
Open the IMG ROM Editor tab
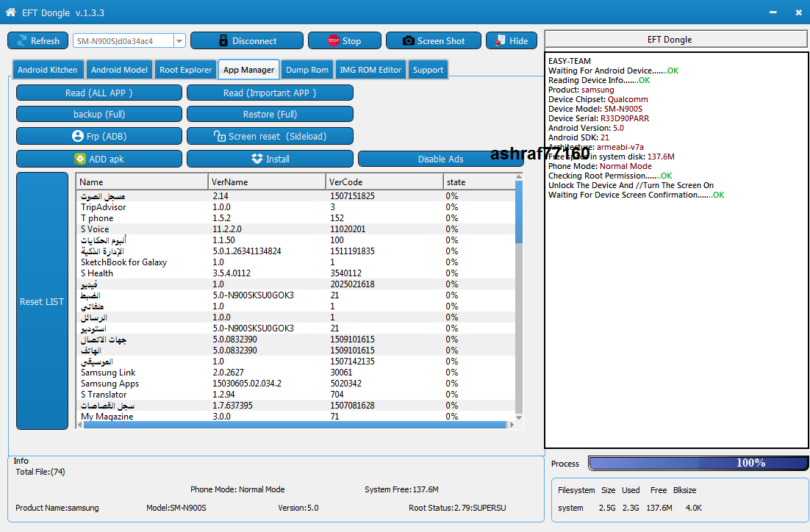370,70
